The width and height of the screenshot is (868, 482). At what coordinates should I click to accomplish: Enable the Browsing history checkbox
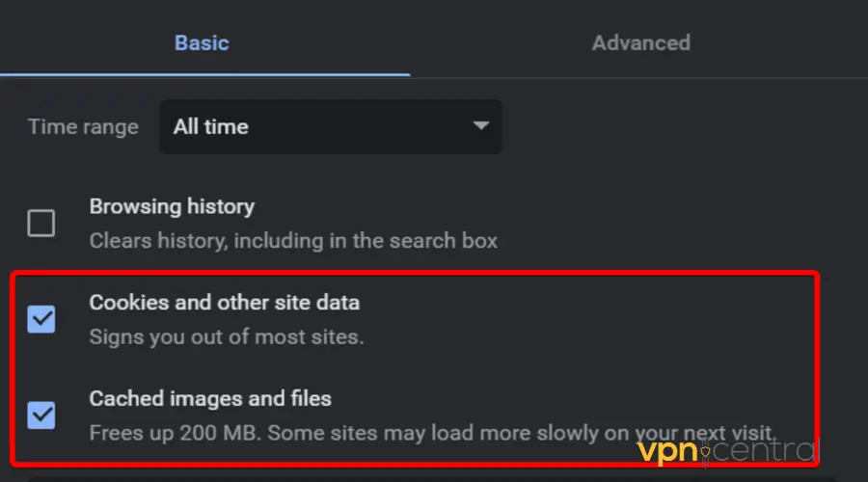tap(41, 224)
